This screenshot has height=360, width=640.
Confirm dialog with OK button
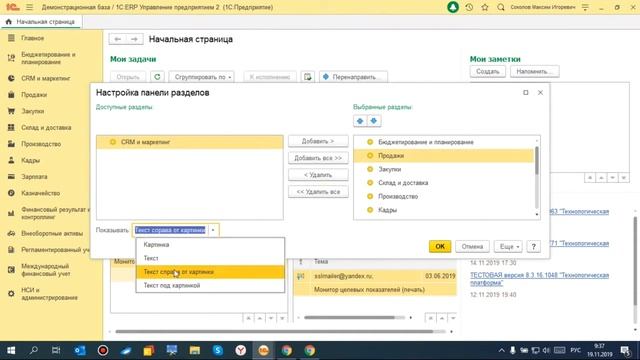[x=440, y=246]
